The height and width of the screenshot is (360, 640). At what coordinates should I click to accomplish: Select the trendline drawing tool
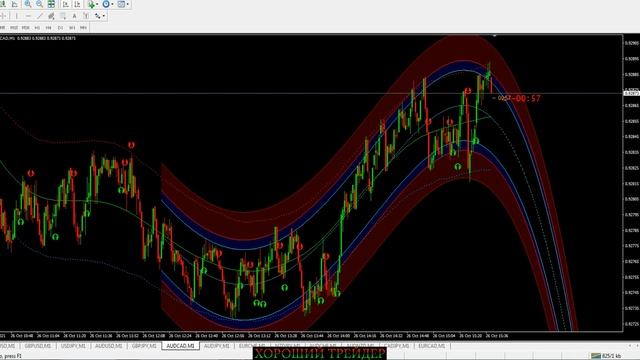point(40,16)
